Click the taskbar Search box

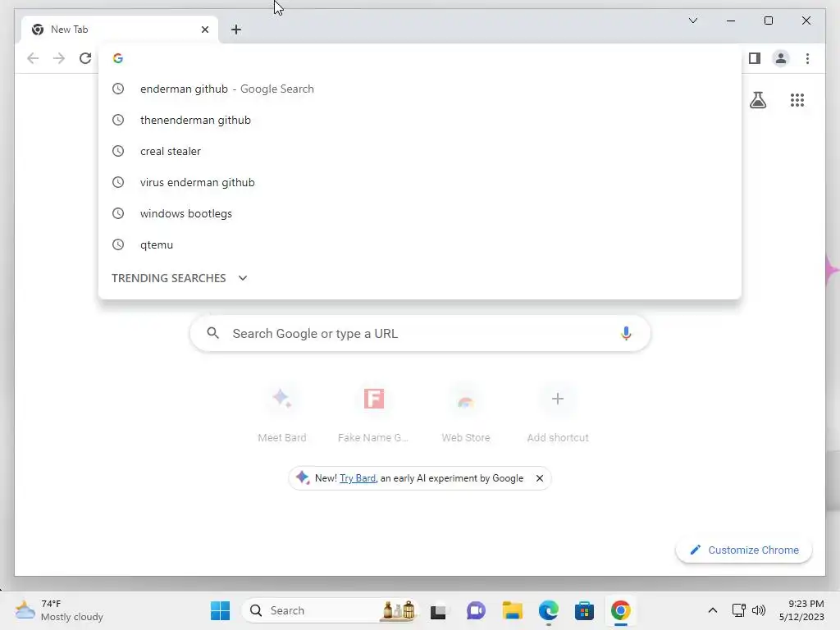click(x=330, y=610)
